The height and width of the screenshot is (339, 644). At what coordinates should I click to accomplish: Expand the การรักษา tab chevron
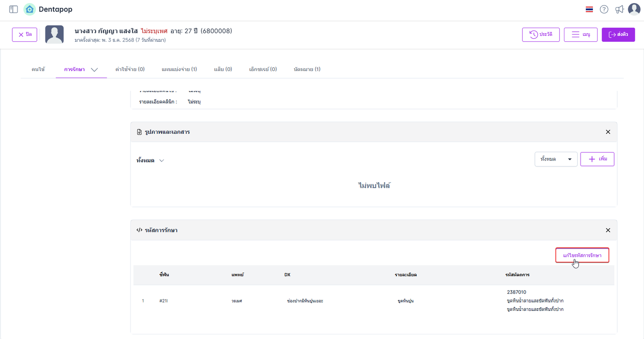[x=94, y=69]
